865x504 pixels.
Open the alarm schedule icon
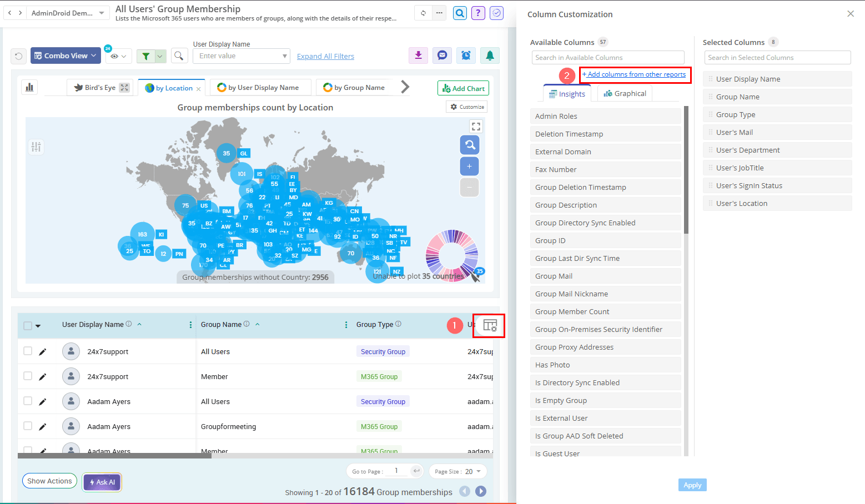pyautogui.click(x=466, y=56)
